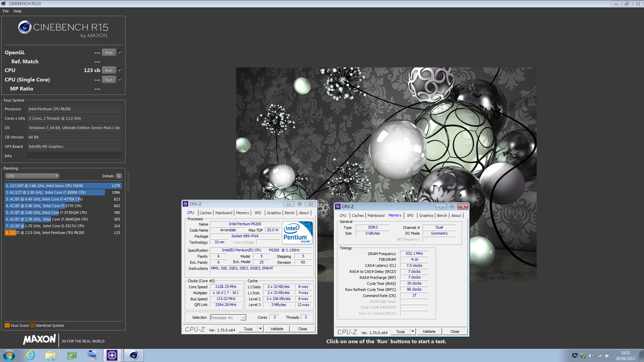644x362 pixels.
Task: Click Show Desktop strip at taskbar end
Action: [x=641, y=355]
